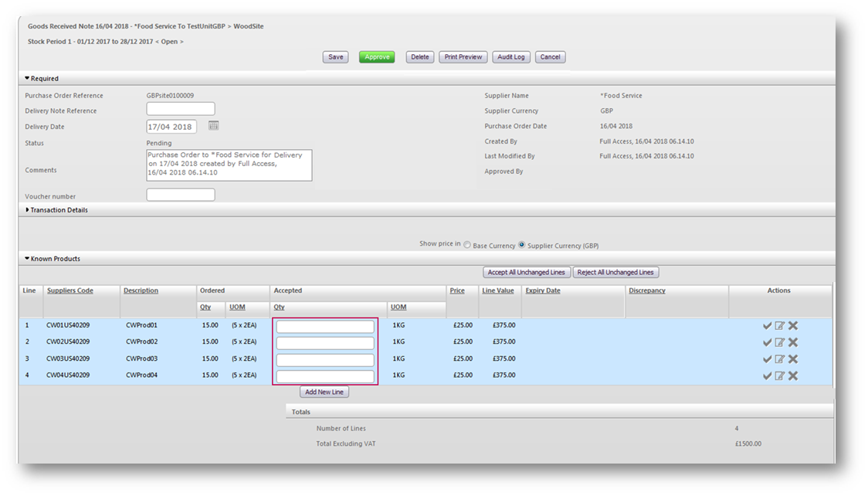Image resolution: width=868 pixels, height=496 pixels.
Task: Click the accept checkmark icon on line 1
Action: 767,326
